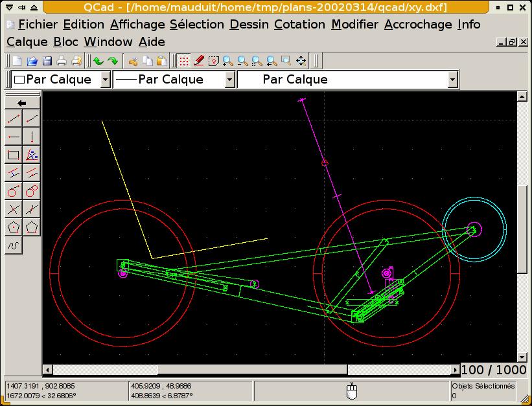Click the Objets Sélectionnés status label
This screenshot has width=532, height=406.
tap(483, 386)
